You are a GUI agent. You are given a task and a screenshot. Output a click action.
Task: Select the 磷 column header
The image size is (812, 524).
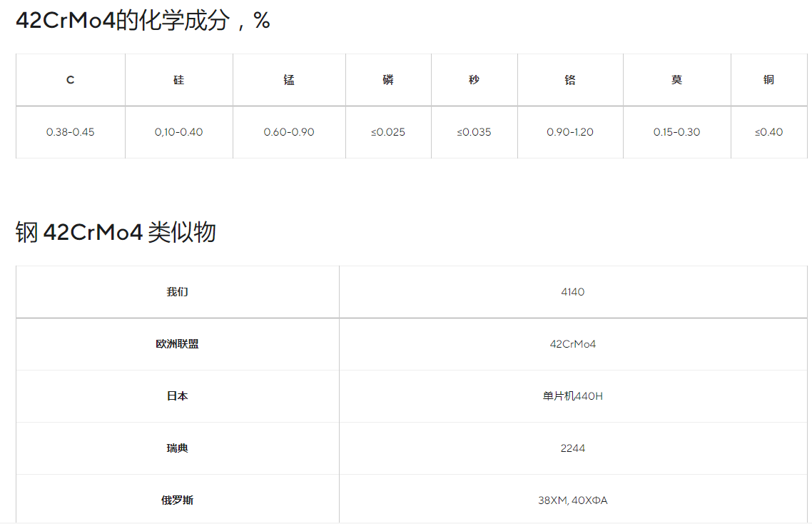388,79
